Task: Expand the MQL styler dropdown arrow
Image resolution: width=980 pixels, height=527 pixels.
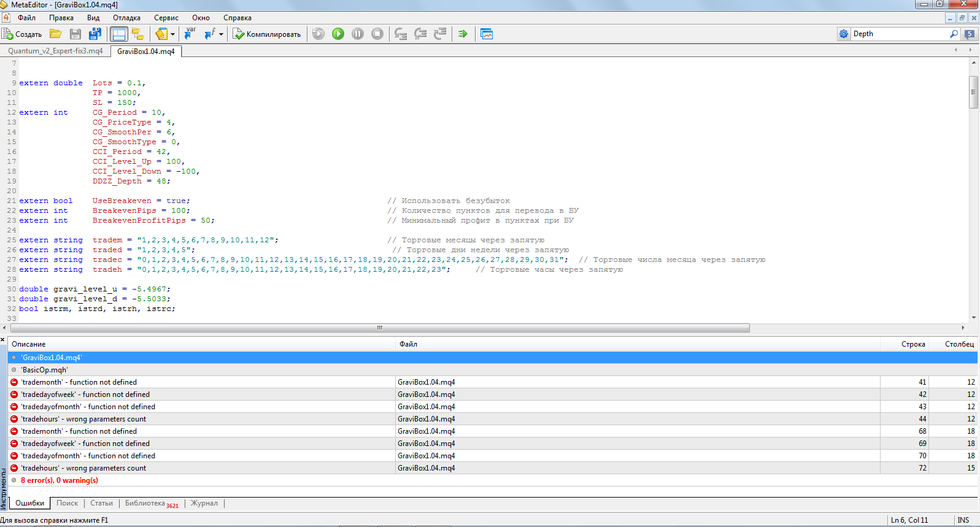Action: pyautogui.click(x=173, y=34)
